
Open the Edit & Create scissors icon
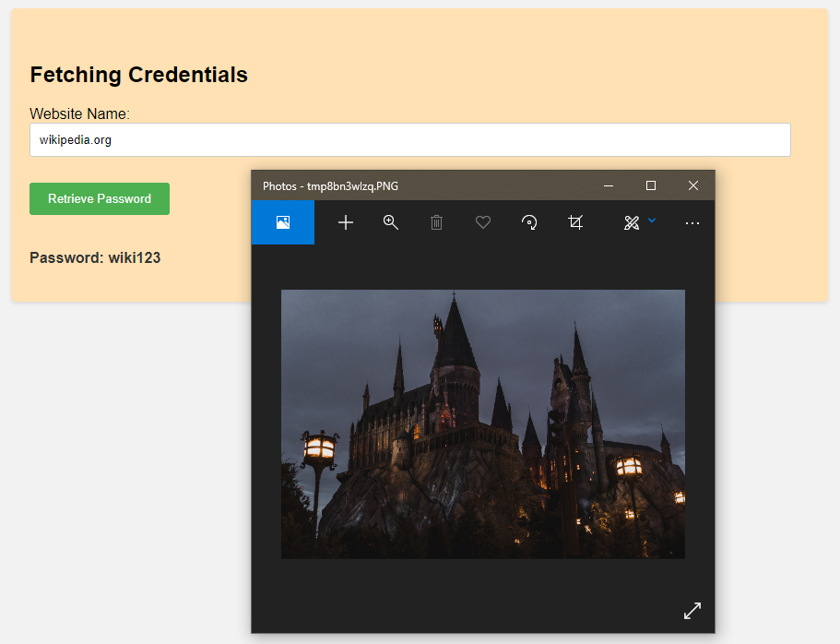pyautogui.click(x=632, y=222)
